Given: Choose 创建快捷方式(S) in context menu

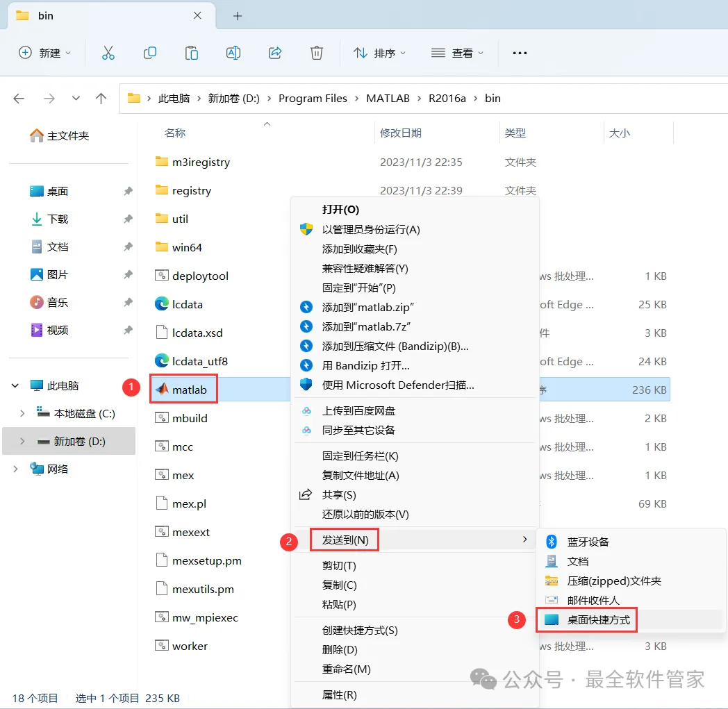Looking at the screenshot, I should [x=360, y=630].
